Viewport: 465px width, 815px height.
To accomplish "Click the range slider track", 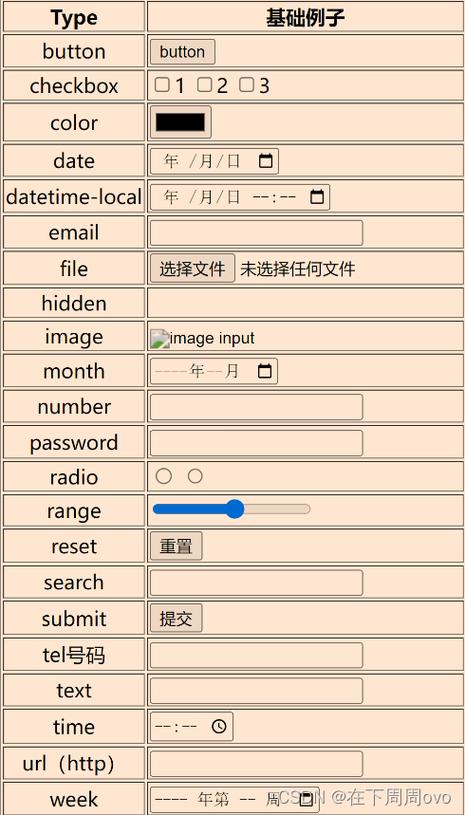I will coord(232,509).
